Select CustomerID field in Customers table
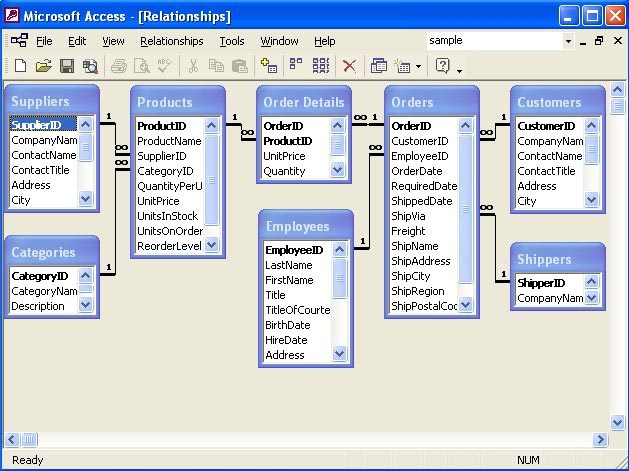This screenshot has height=471, width=629. tap(550, 126)
